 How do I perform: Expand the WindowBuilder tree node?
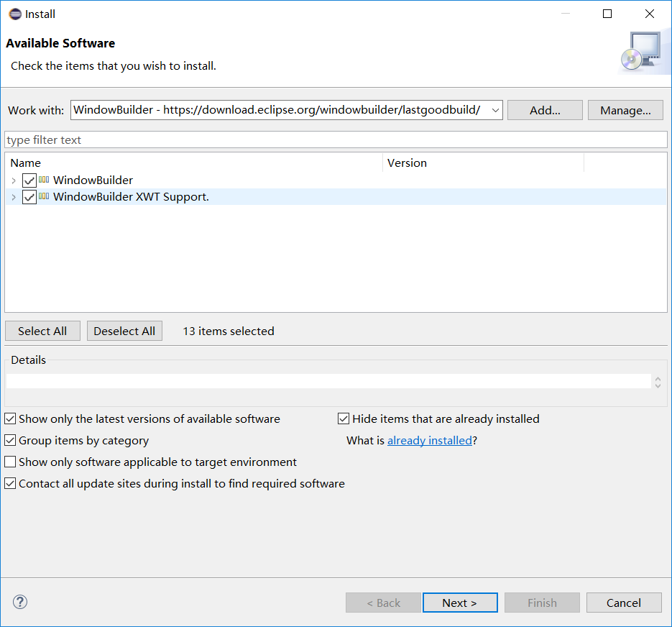tap(13, 180)
